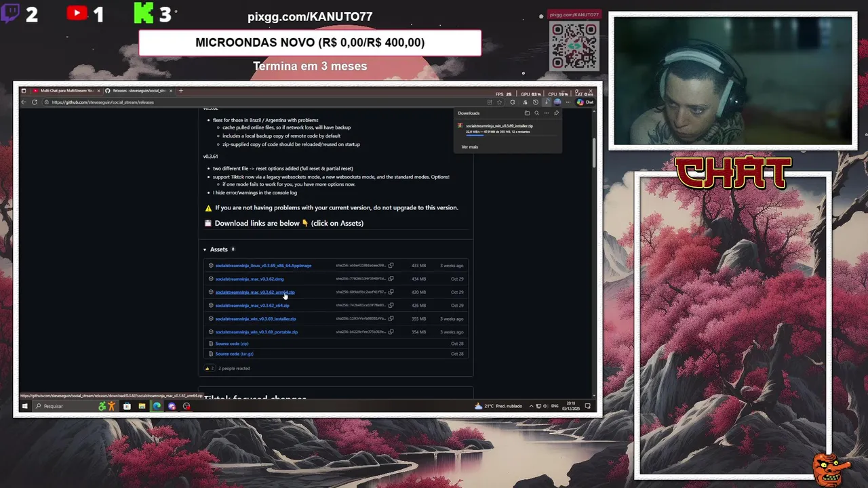Copy sha256 of the mac arm64 zip
Screen dimensions: 868x488
391,292
